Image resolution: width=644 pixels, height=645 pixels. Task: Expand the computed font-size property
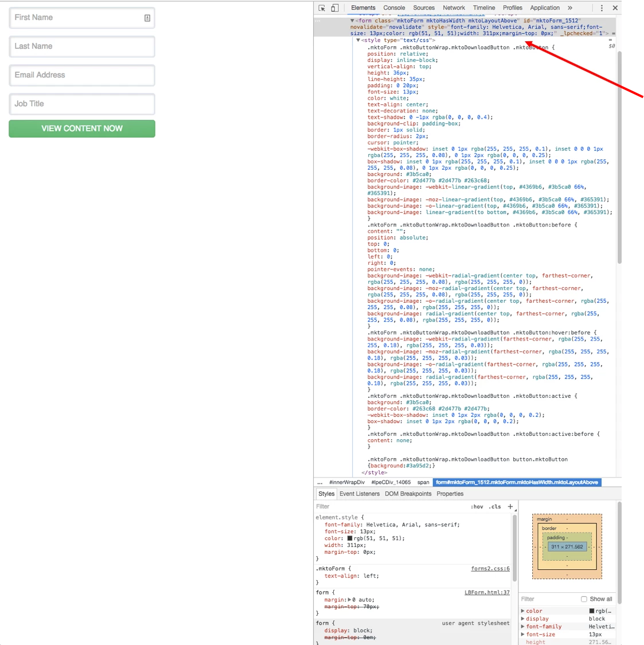click(522, 634)
